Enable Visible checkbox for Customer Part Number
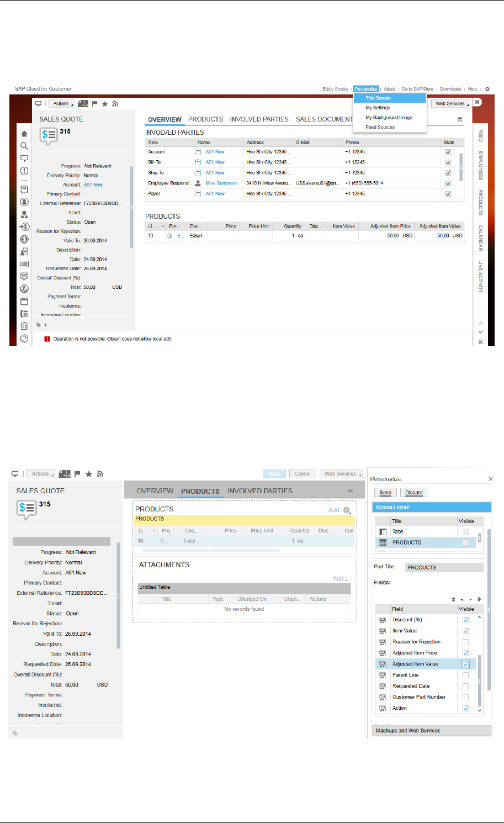This screenshot has height=823, width=504. 465,697
